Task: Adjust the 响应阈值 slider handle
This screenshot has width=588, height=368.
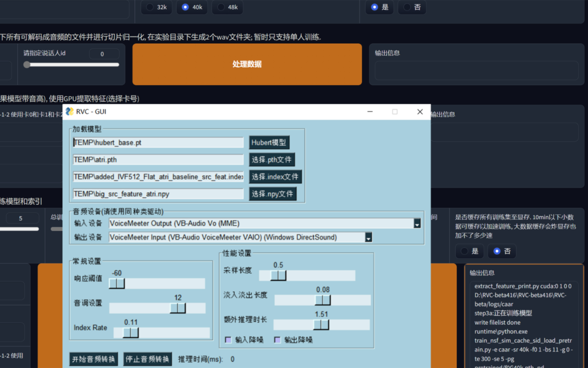Action: tap(117, 283)
